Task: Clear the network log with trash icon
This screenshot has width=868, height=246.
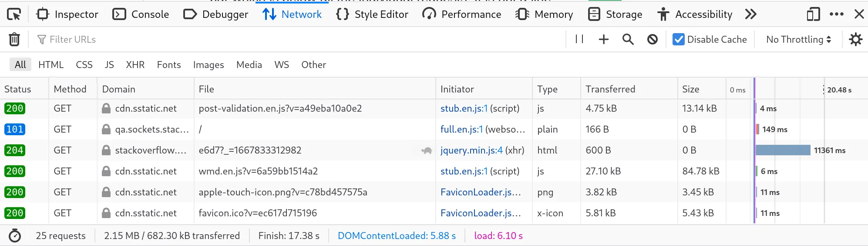Action: point(14,39)
